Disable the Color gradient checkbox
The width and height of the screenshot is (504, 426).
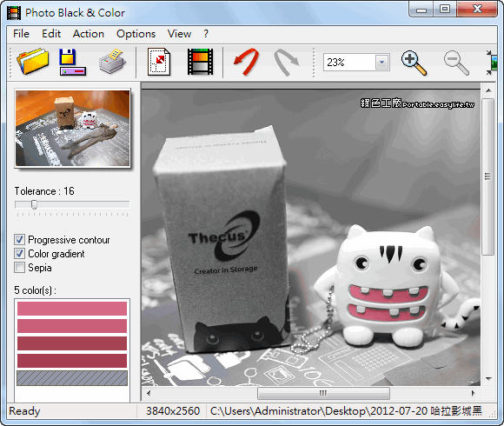[19, 254]
